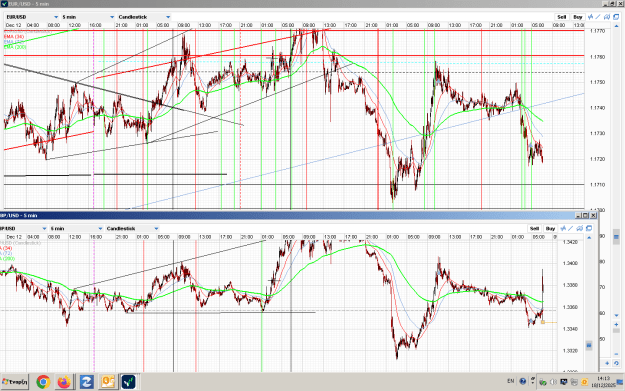The width and height of the screenshot is (625, 391).
Task: Open Google Chrome from the taskbar
Action: (x=43, y=382)
